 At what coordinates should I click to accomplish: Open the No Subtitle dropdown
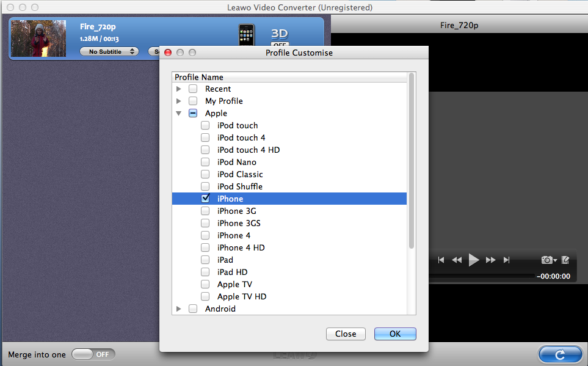coord(109,51)
